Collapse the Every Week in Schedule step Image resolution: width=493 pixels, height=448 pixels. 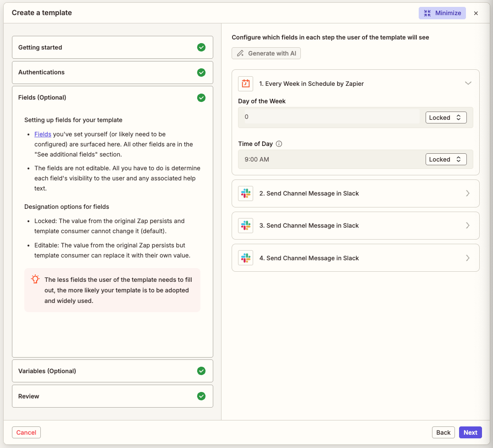pos(468,83)
